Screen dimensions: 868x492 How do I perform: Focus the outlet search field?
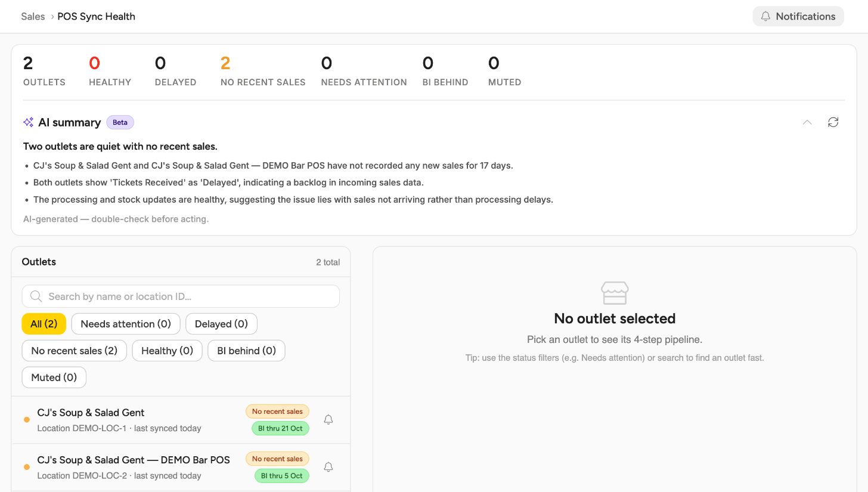tap(181, 296)
